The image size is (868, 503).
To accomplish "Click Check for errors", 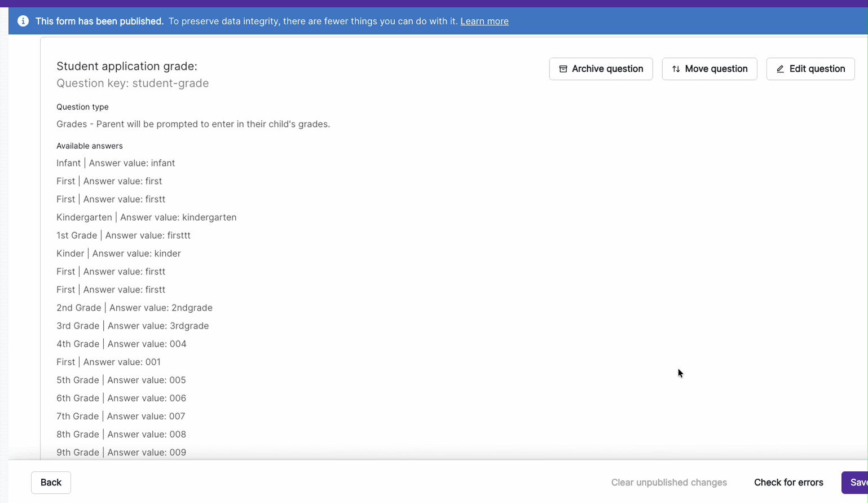I will coord(788,483).
